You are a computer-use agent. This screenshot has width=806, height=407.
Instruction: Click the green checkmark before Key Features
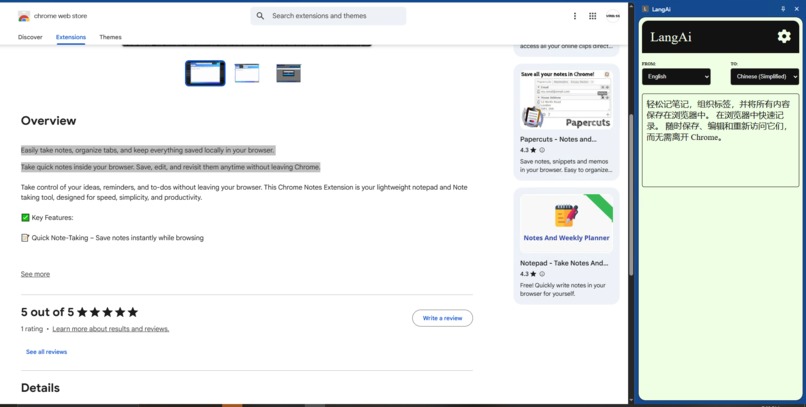[25, 217]
